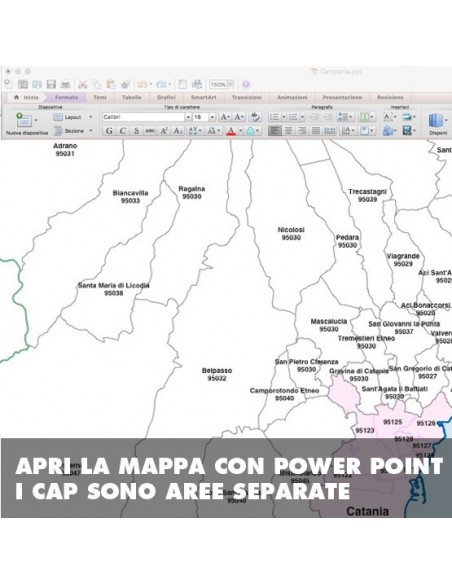Image resolution: width=452 pixels, height=584 pixels.
Task: Switch to the Transizioni tab
Action: 246,97
